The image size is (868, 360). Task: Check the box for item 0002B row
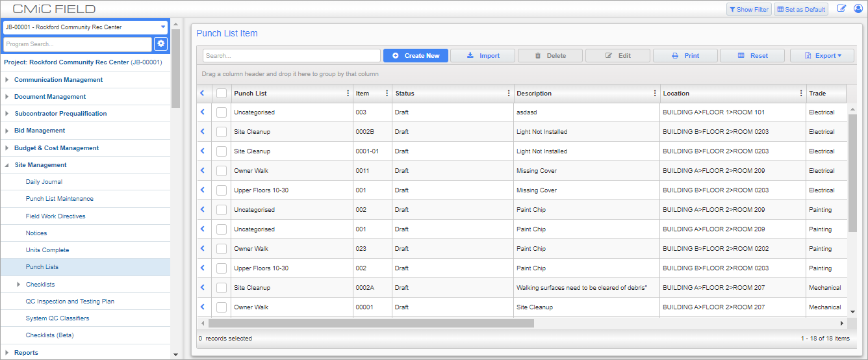click(x=222, y=132)
